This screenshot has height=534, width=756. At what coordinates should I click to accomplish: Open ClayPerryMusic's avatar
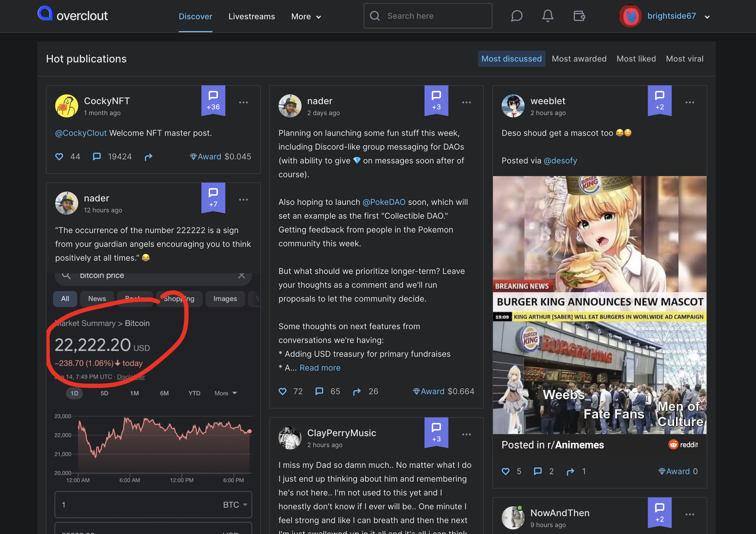tap(290, 438)
